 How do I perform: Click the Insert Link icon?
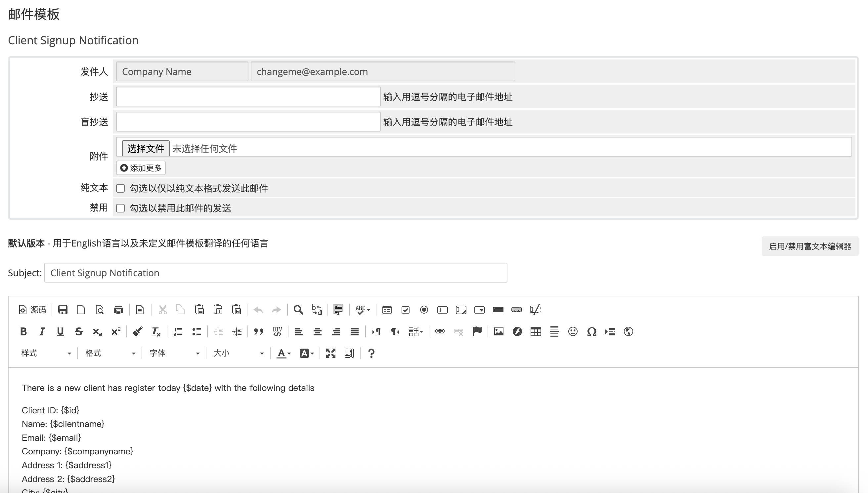pyautogui.click(x=440, y=331)
